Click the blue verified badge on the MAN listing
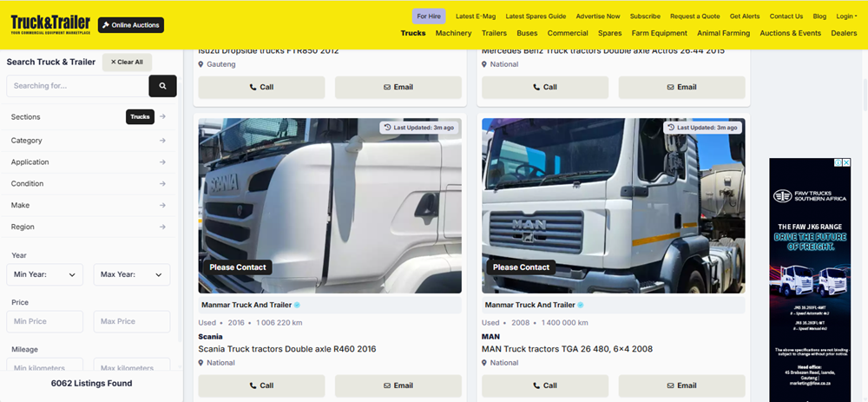Image resolution: width=868 pixels, height=402 pixels. pos(581,305)
